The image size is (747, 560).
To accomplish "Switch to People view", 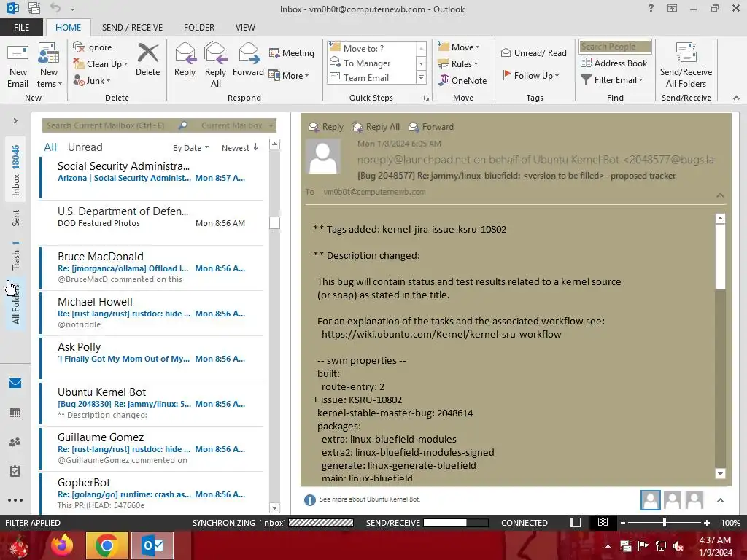I will pyautogui.click(x=15, y=442).
